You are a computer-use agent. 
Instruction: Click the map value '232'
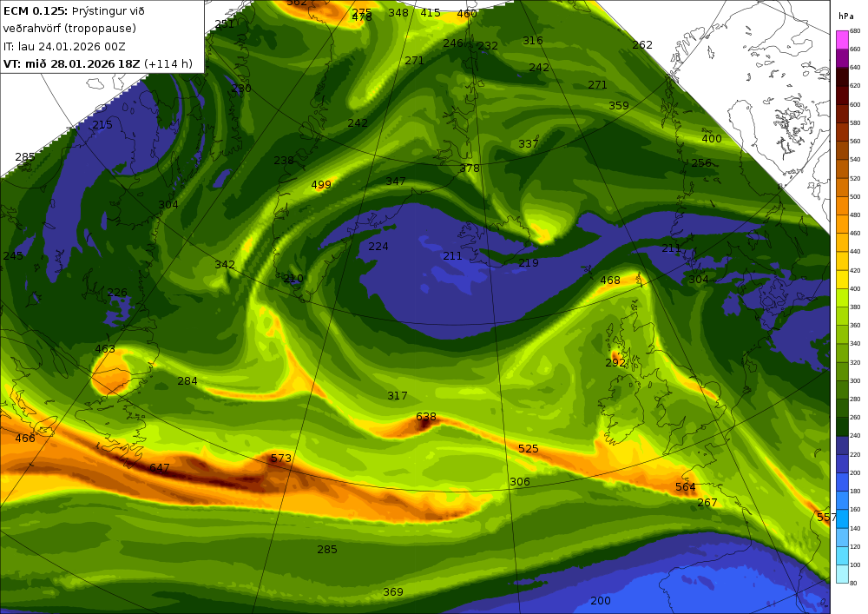pos(488,45)
